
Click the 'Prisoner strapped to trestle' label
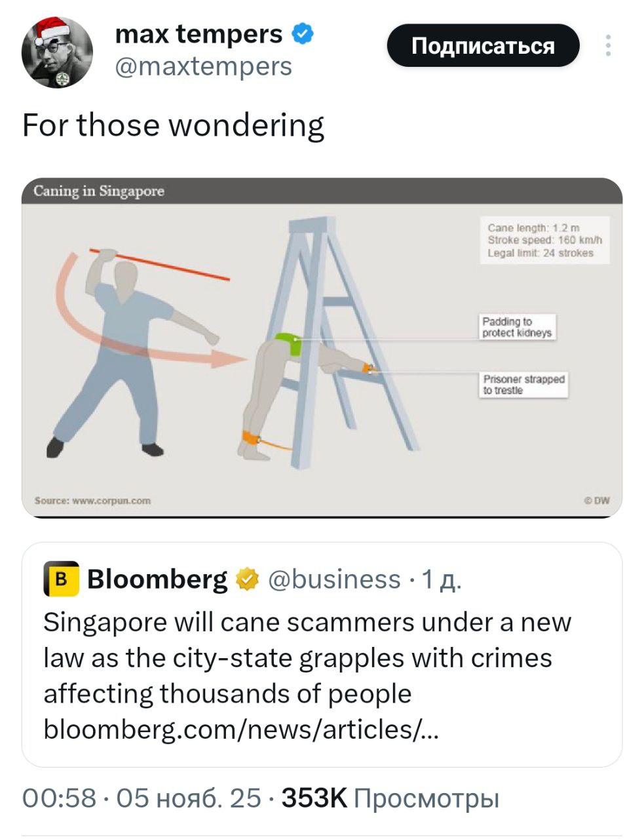(523, 384)
